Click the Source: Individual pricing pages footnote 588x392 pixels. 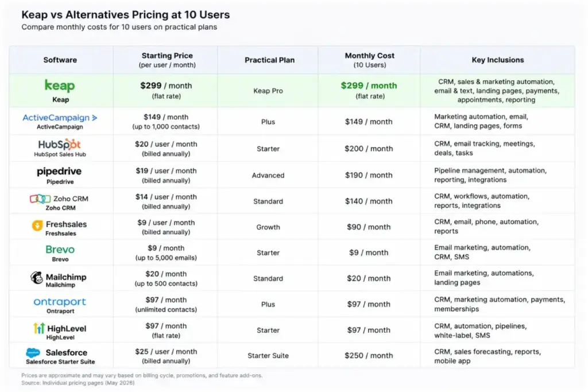coord(78,383)
